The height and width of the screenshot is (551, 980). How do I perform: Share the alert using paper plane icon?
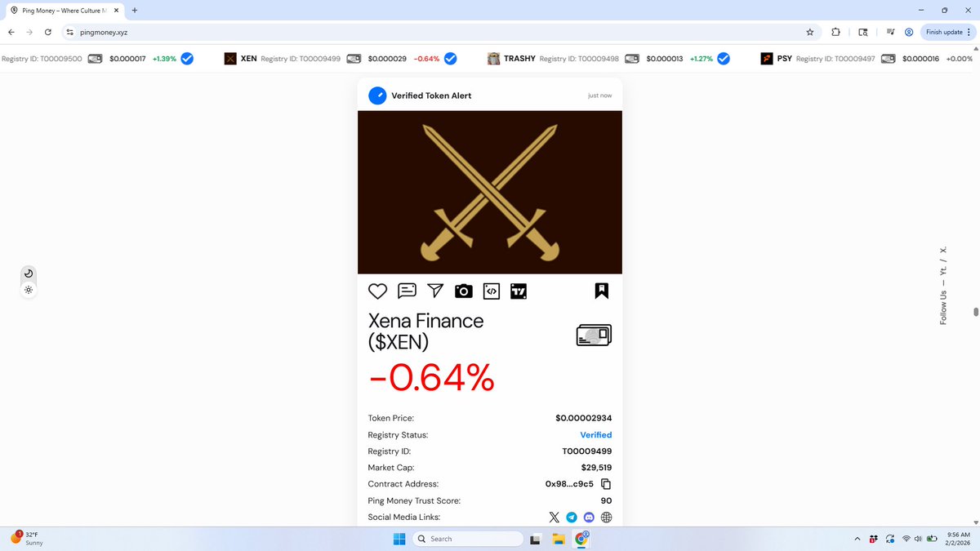pyautogui.click(x=435, y=291)
